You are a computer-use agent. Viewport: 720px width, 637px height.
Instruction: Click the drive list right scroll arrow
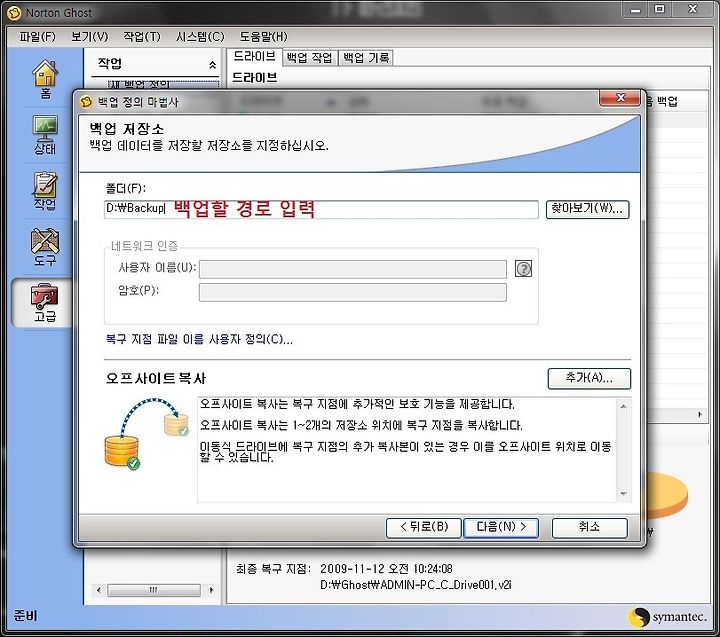pos(700,415)
